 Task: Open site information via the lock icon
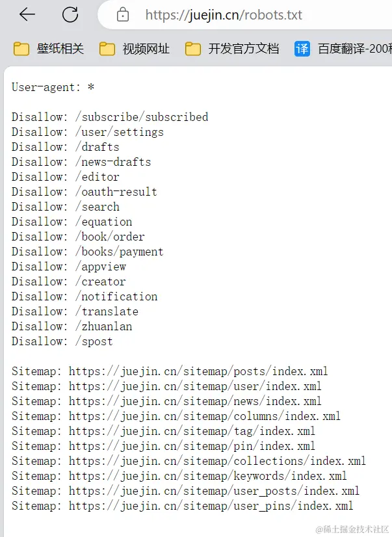(122, 14)
